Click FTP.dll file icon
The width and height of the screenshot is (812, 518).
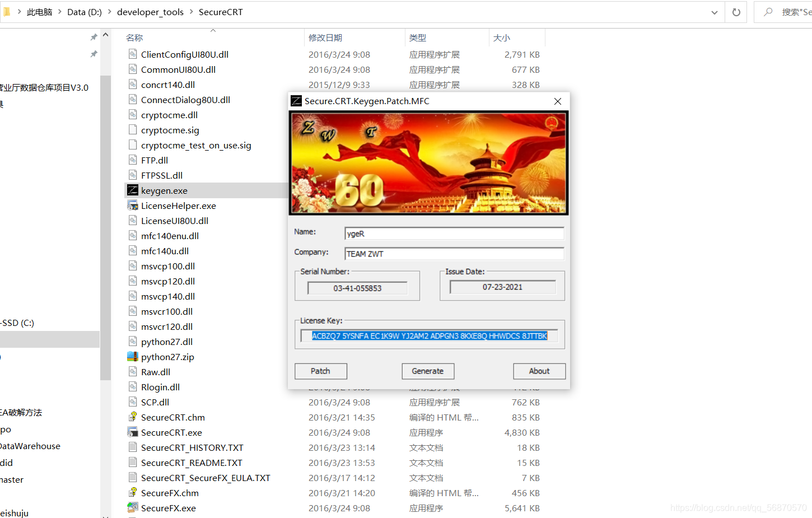pyautogui.click(x=133, y=160)
